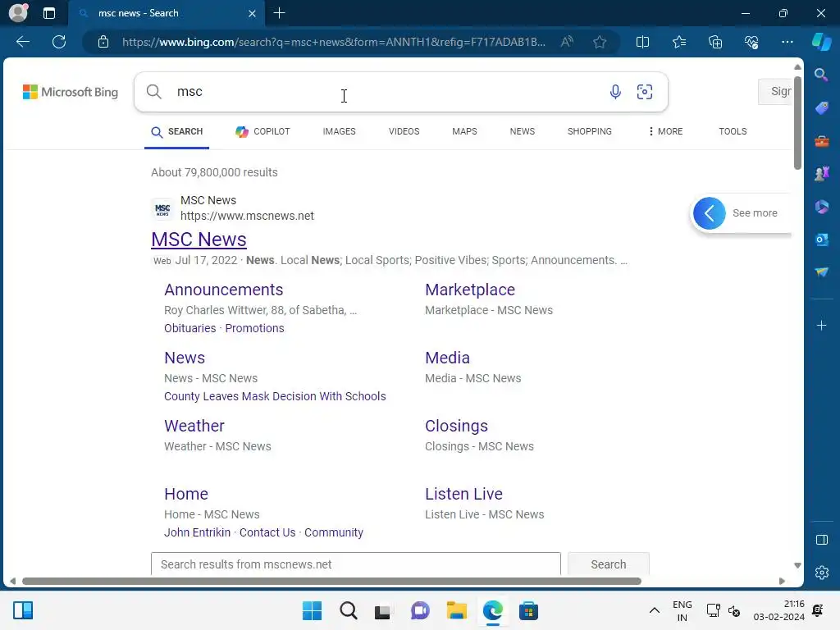
Task: Switch to the COPILOT tab
Action: [262, 131]
